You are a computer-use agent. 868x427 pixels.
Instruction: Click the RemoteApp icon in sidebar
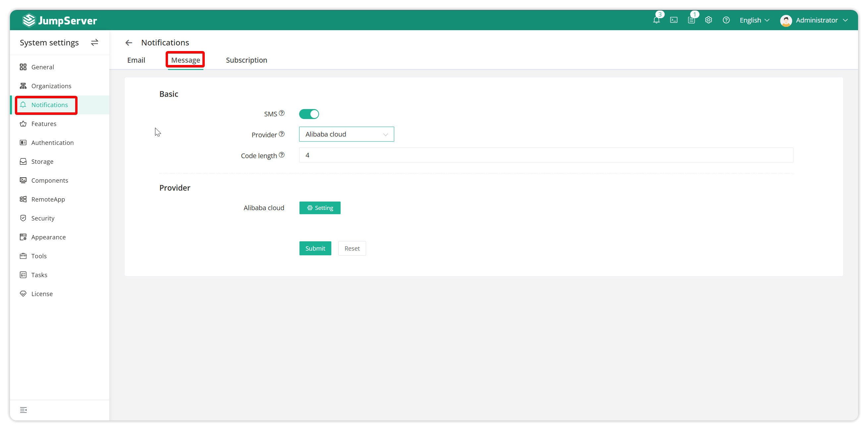tap(23, 199)
